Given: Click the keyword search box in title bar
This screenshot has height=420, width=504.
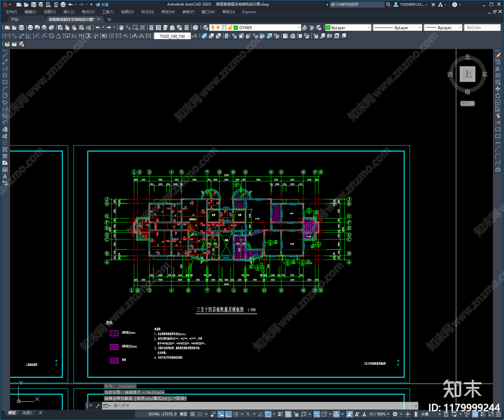Looking at the screenshot, I should (x=357, y=4).
